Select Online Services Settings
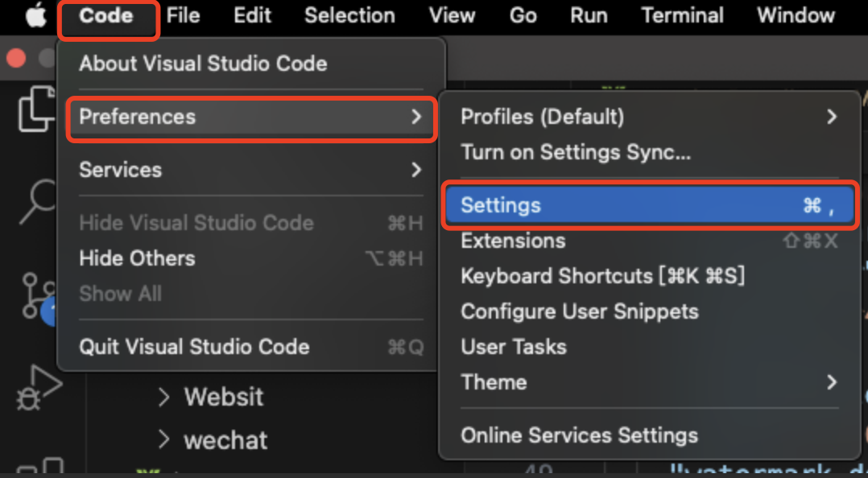The width and height of the screenshot is (868, 478). pos(649,435)
